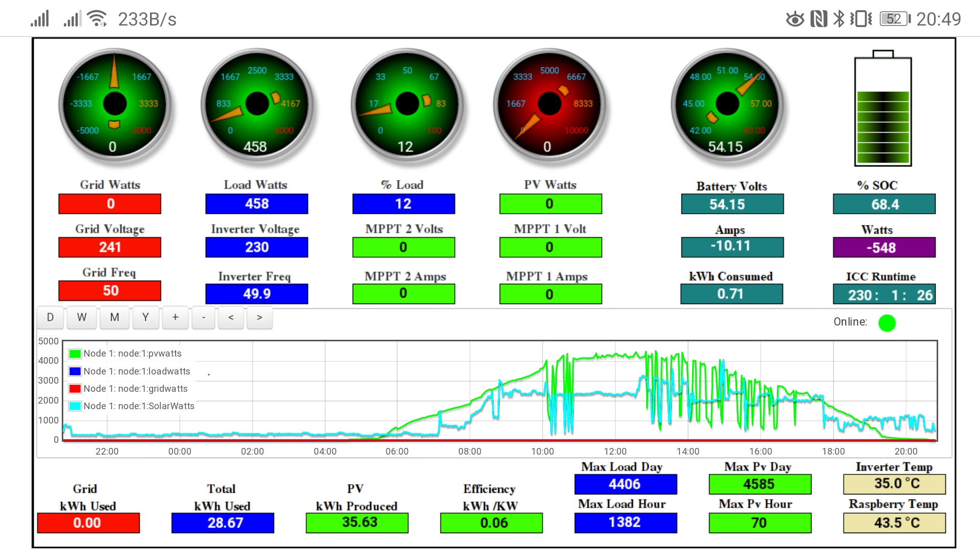Tap the Bluetooth status bar icon
The image size is (980, 551).
839,19
